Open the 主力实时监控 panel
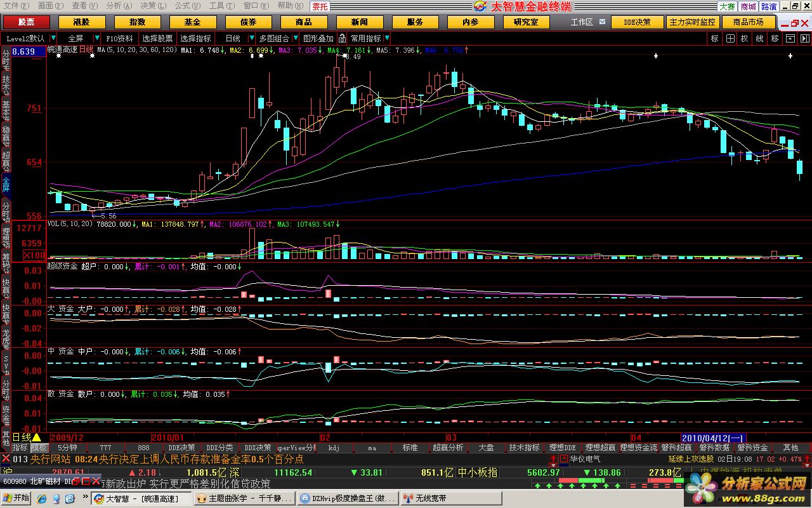Image resolution: width=812 pixels, height=508 pixels. coord(692,22)
